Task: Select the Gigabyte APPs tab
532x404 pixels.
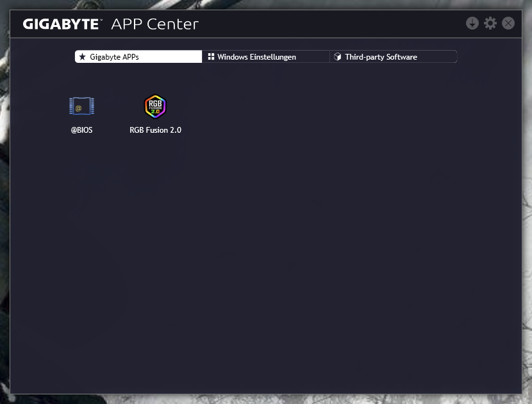Action: pos(138,56)
